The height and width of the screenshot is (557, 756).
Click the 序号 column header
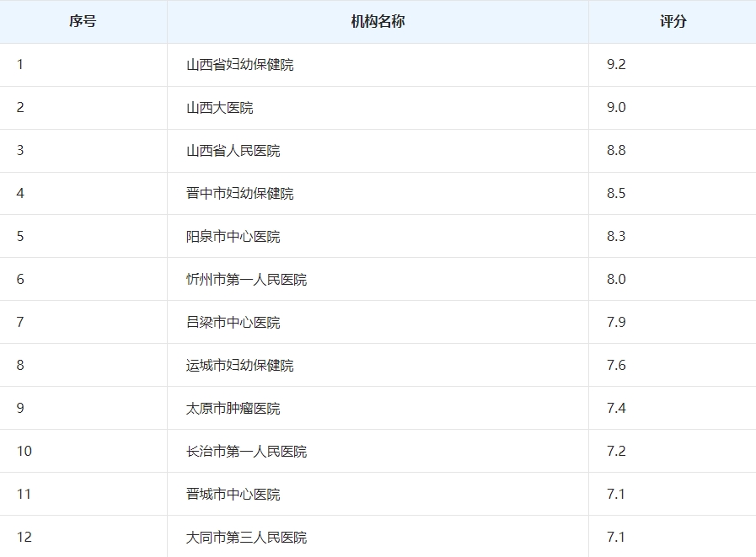pos(83,22)
